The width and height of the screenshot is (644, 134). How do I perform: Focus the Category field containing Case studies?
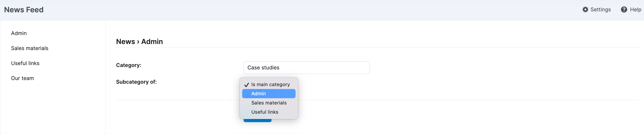(306, 67)
